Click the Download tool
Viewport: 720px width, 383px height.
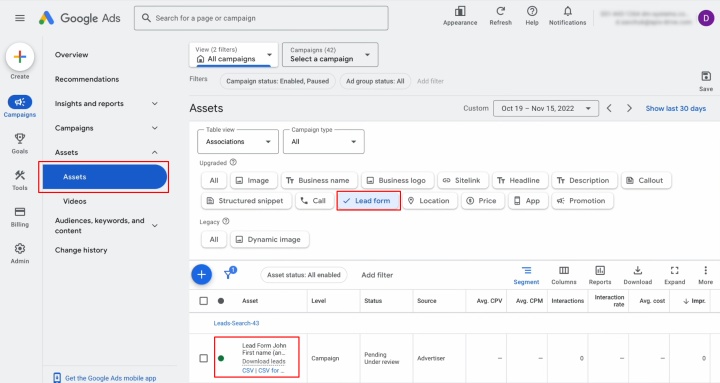click(637, 275)
